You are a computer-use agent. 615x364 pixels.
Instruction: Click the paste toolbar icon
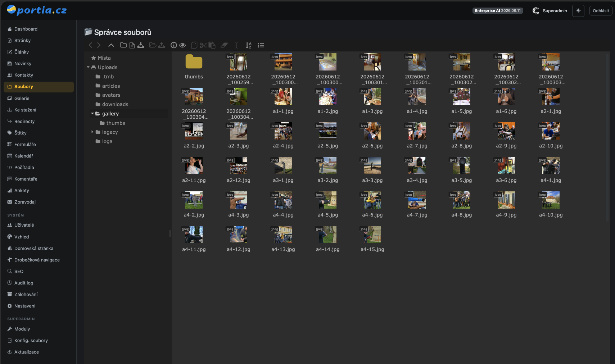click(x=212, y=45)
